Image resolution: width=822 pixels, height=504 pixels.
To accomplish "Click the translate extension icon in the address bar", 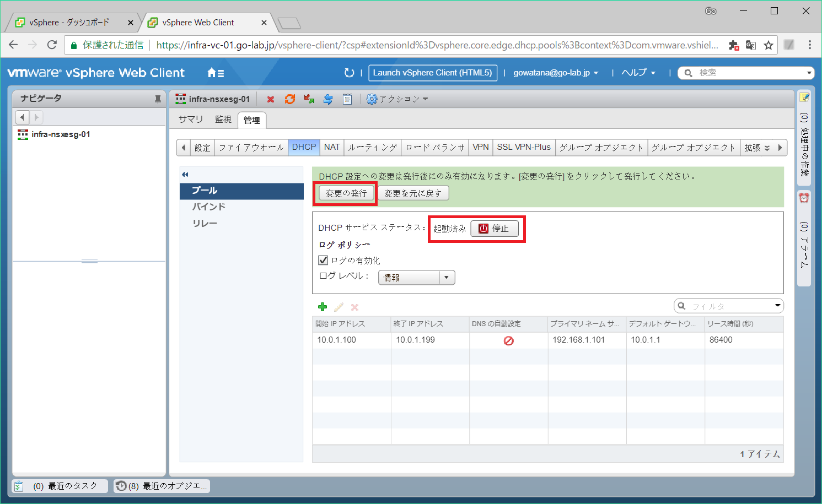I will click(751, 45).
